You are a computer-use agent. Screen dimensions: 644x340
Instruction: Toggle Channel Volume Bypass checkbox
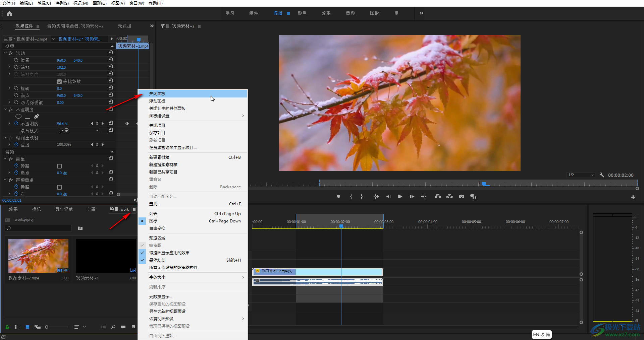[59, 187]
